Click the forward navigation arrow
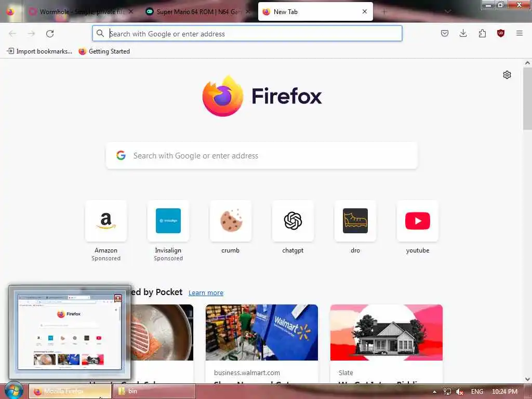 (x=31, y=34)
